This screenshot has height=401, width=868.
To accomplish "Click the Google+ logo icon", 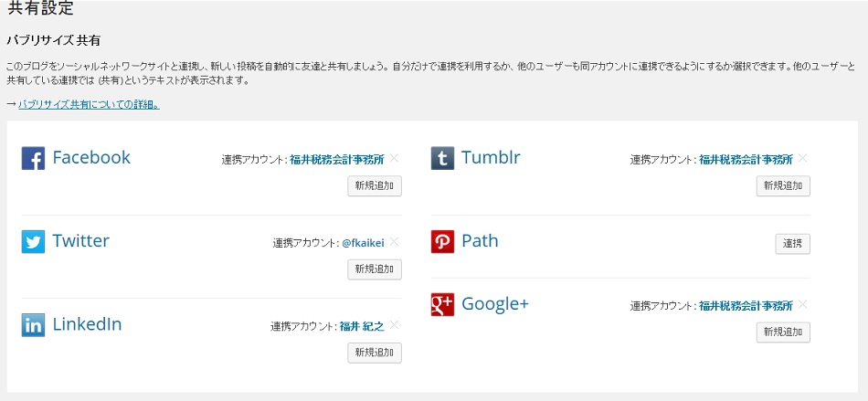I will coord(442,305).
